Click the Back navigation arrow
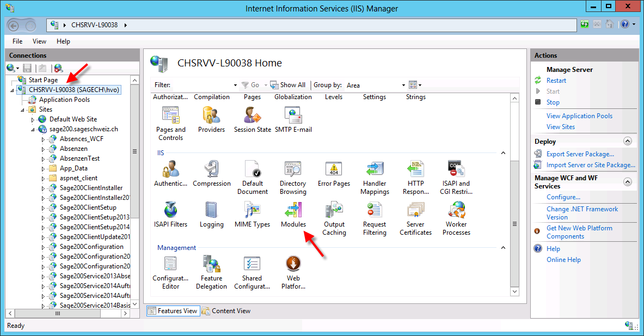This screenshot has width=644, height=336. (x=14, y=26)
